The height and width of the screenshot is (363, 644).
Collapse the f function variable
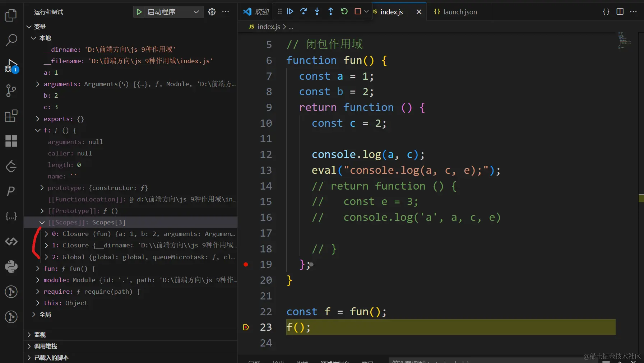tap(38, 130)
